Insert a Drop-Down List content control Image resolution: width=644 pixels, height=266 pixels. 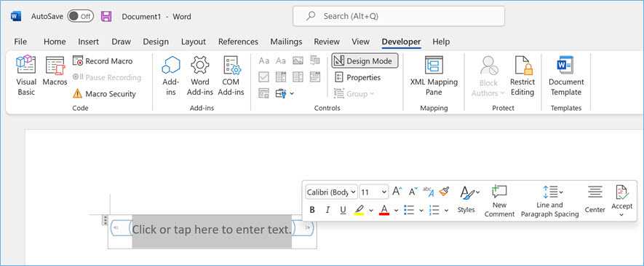[x=298, y=77]
